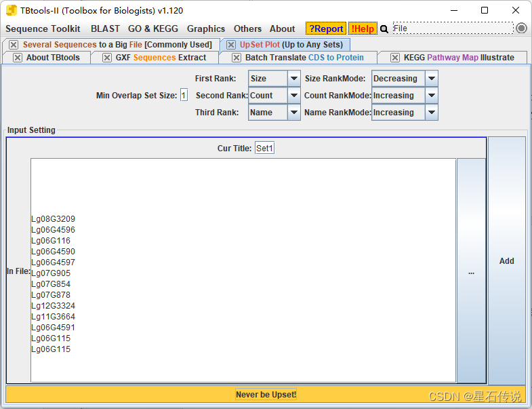Close the Several Sequences to a Big File tab
This screenshot has width=532, height=409.
click(14, 45)
